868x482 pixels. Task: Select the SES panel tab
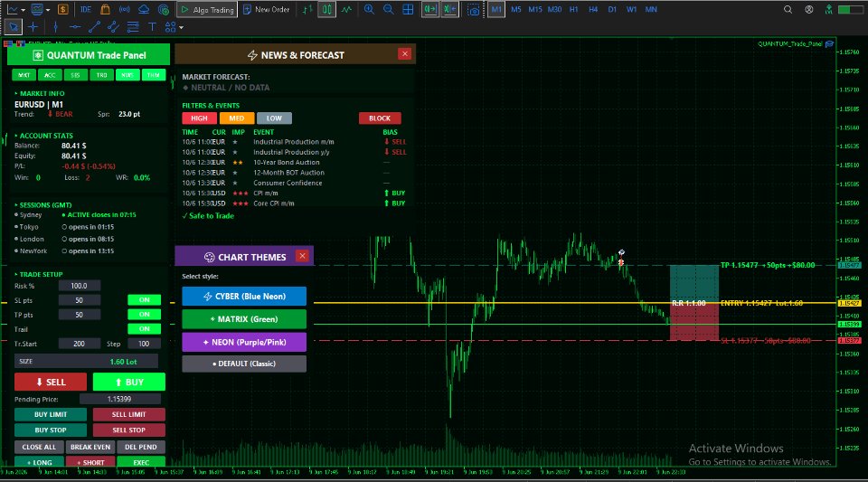[x=75, y=75]
